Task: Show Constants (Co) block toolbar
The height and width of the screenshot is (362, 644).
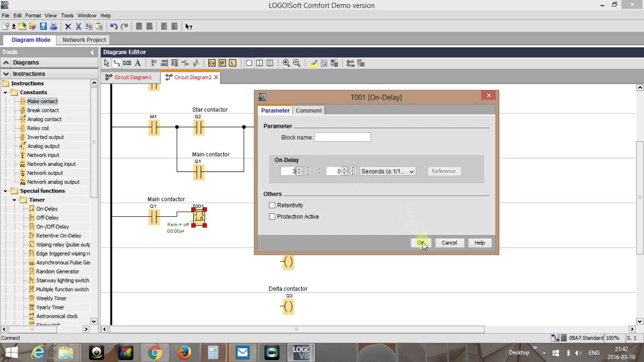Action: (212, 63)
